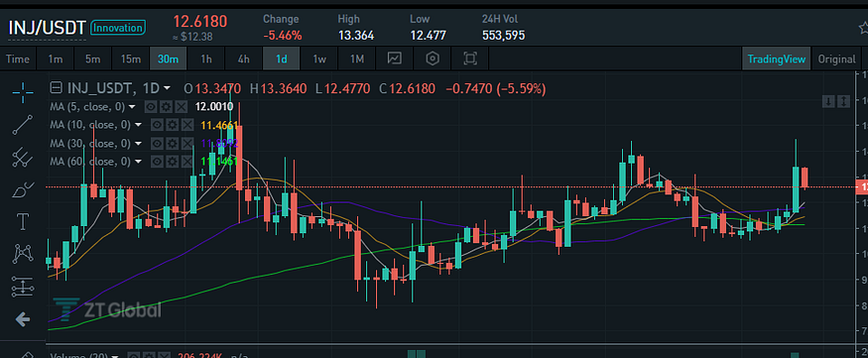Move pane down with arrow button
Viewport: 868px width, 358px height.
click(828, 101)
